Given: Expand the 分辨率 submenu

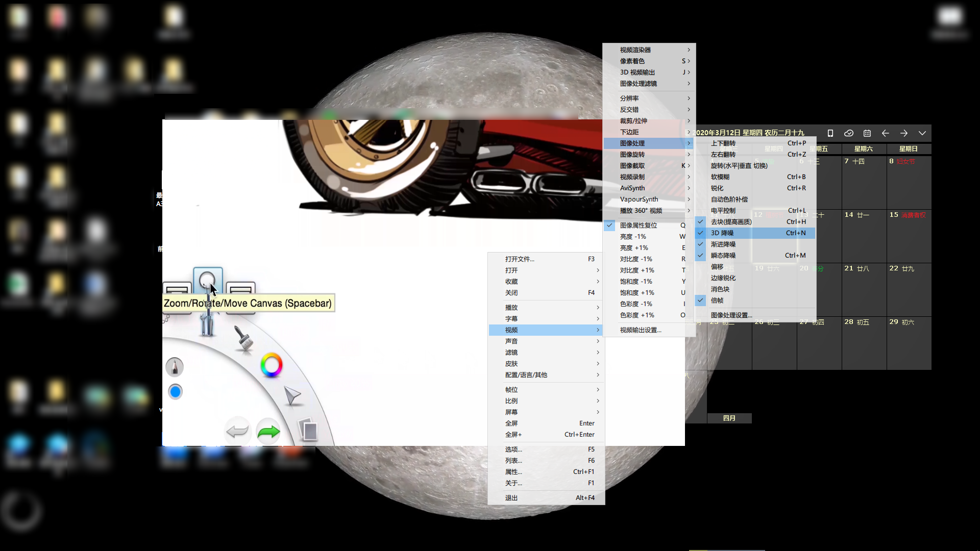Looking at the screenshot, I should point(648,98).
